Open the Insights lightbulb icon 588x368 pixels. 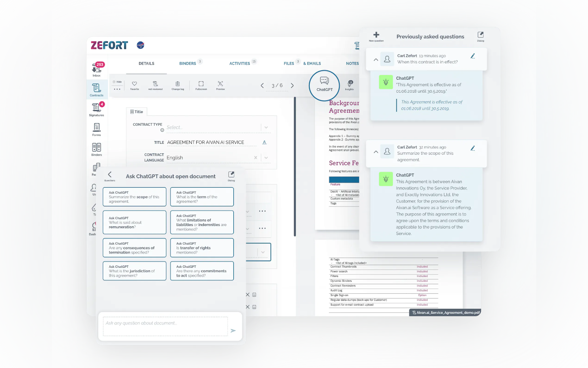pyautogui.click(x=349, y=85)
